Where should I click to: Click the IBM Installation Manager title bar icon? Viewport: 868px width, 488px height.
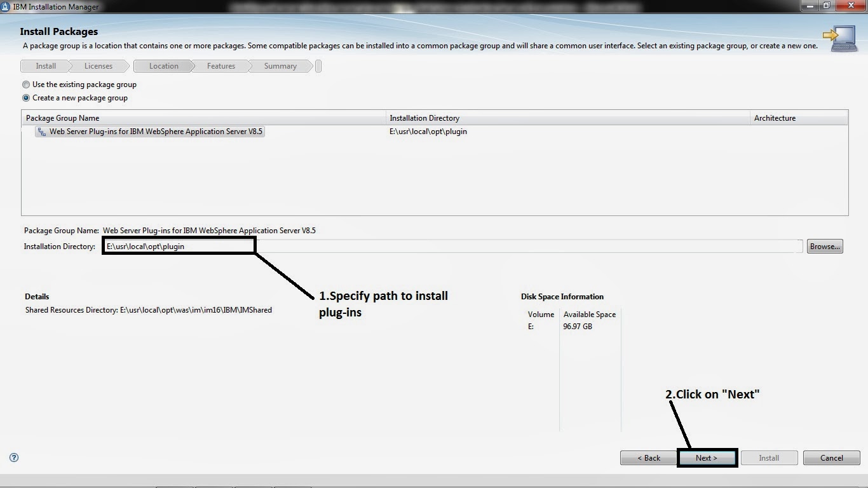click(x=6, y=6)
